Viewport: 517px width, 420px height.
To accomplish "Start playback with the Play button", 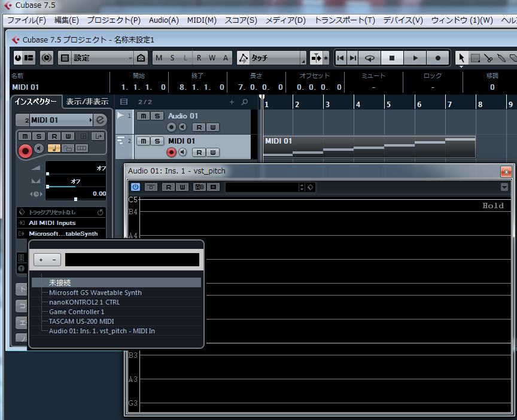I will [415, 58].
